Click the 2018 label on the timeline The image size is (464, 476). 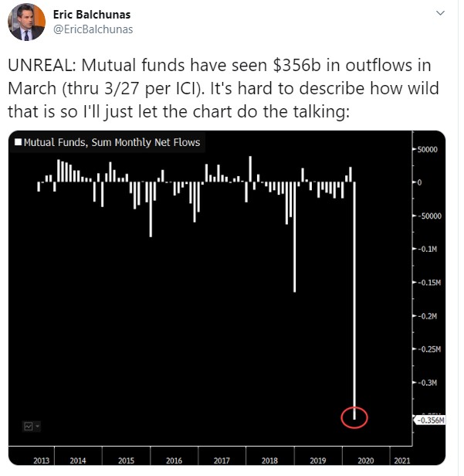pyautogui.click(x=269, y=461)
